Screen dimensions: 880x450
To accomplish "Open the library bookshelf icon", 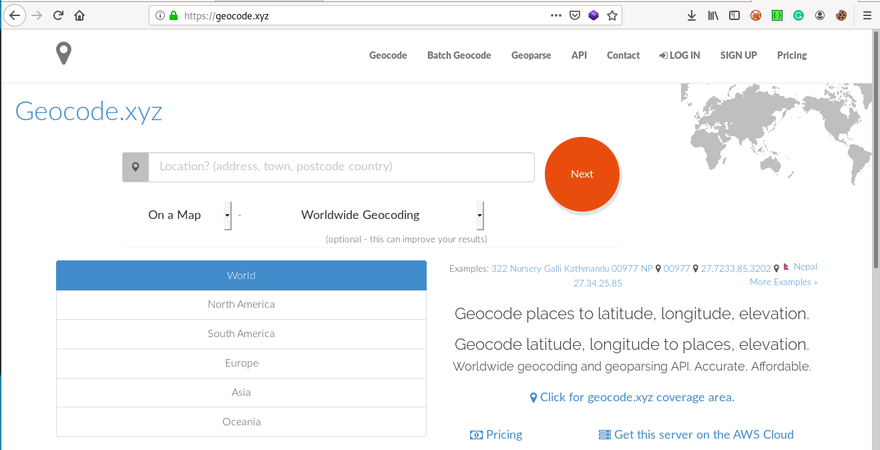I will (713, 16).
